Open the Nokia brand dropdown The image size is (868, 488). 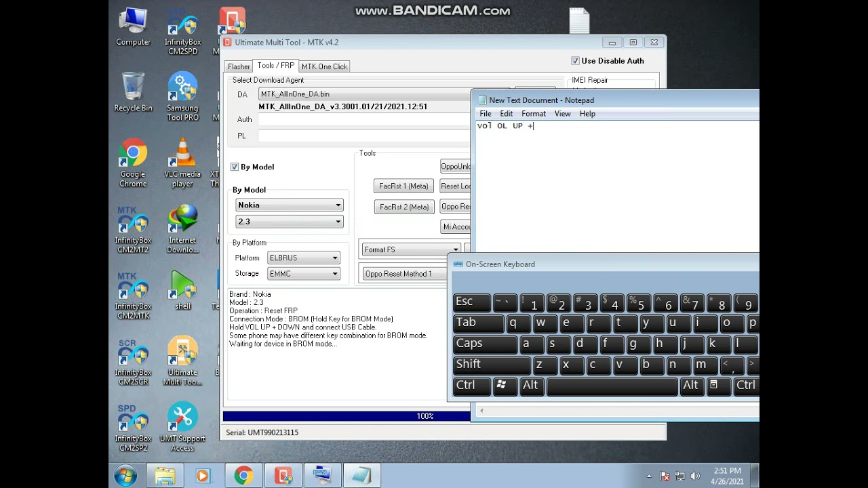290,205
